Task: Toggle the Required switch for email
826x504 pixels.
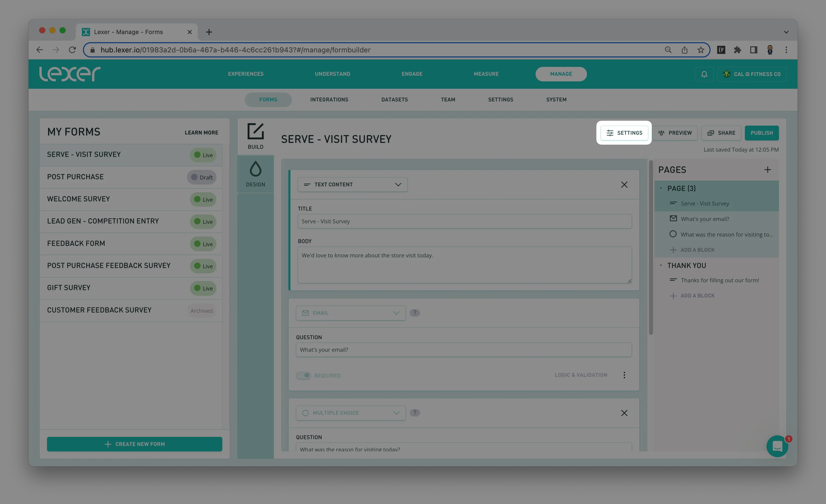Action: point(304,375)
